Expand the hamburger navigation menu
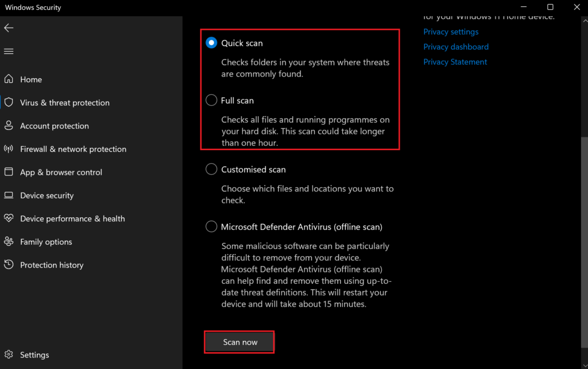 click(9, 51)
